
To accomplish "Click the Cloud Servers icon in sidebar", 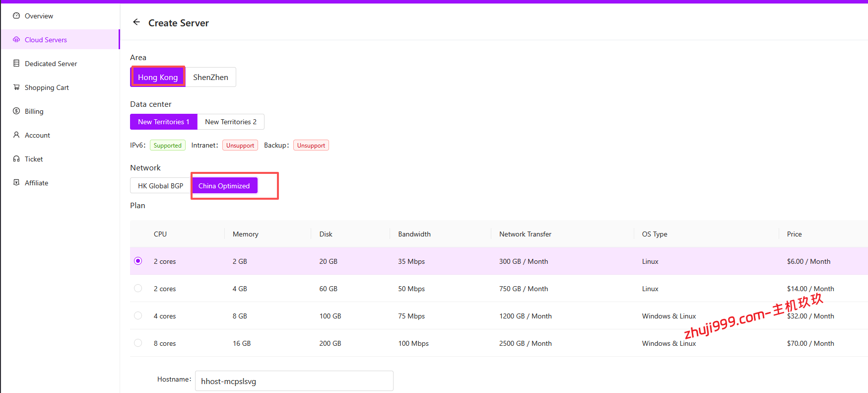I will pyautogui.click(x=16, y=40).
